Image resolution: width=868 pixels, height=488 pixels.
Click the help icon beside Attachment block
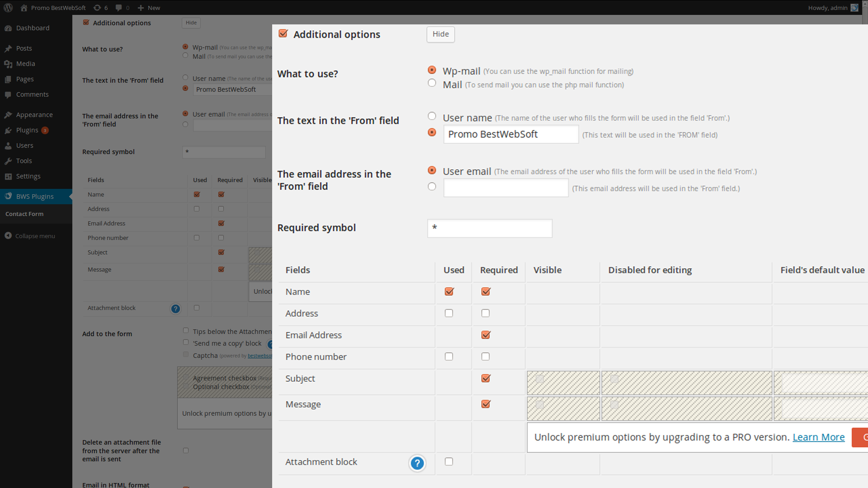[x=417, y=463]
